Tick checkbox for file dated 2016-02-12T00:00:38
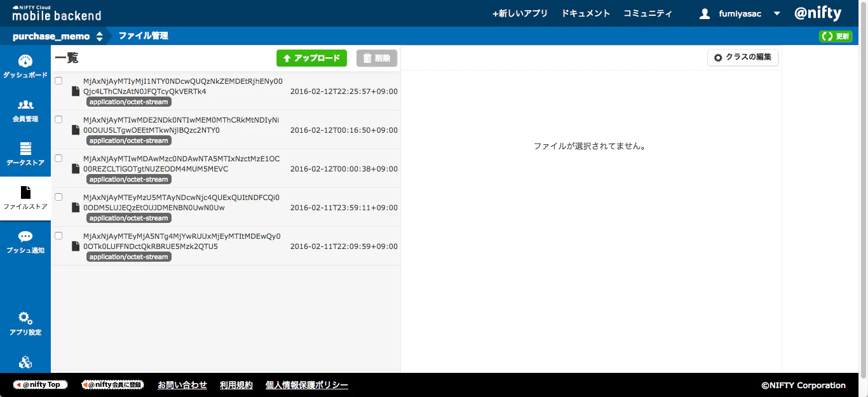 (58, 158)
